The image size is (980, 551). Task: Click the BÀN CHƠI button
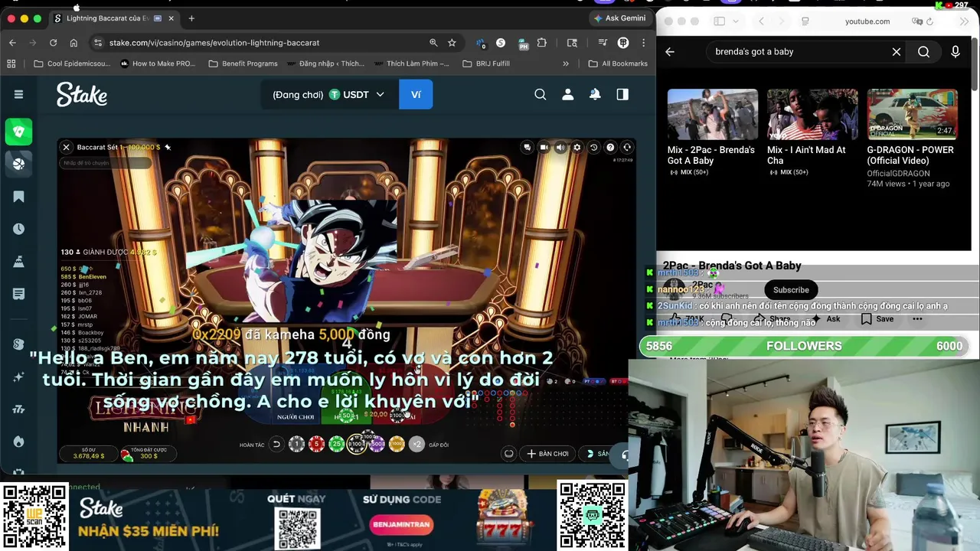pos(548,453)
